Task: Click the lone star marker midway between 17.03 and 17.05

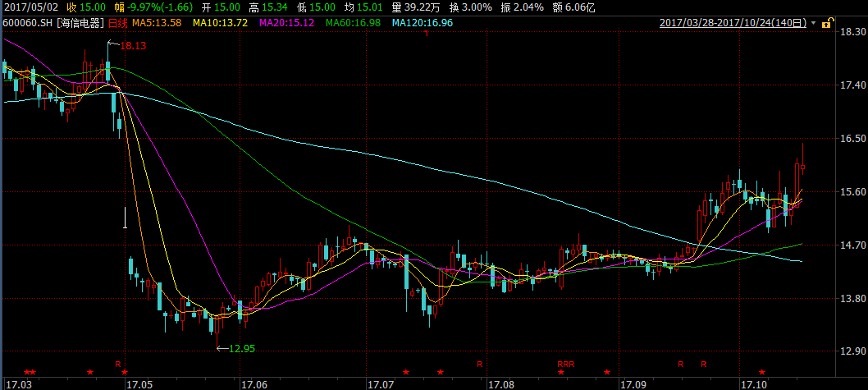Action: tap(90, 372)
